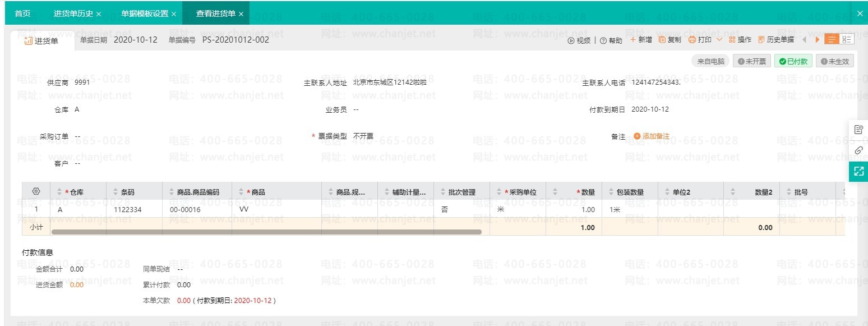Image resolution: width=868 pixels, height=326 pixels.
Task: Switch to the orange list view layout
Action: [x=831, y=39]
